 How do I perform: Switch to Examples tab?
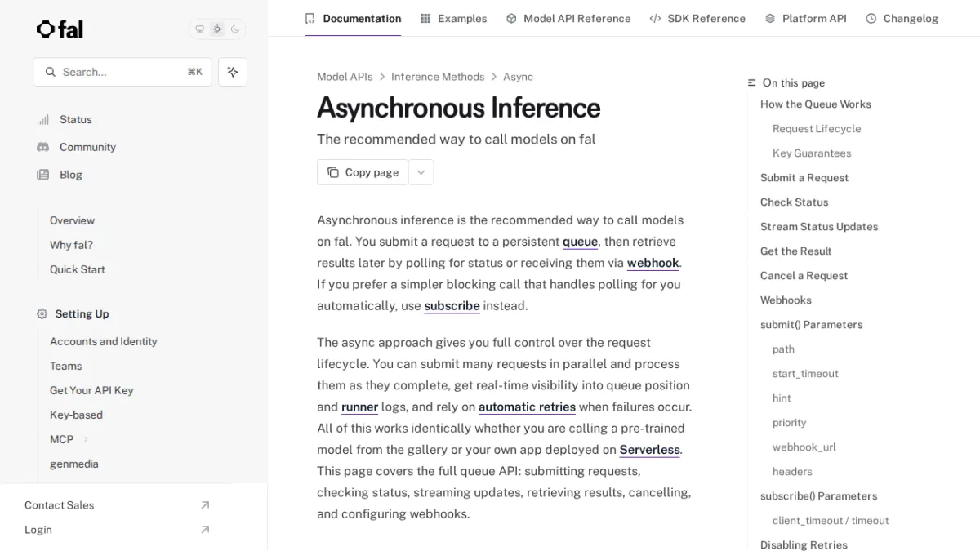(453, 18)
